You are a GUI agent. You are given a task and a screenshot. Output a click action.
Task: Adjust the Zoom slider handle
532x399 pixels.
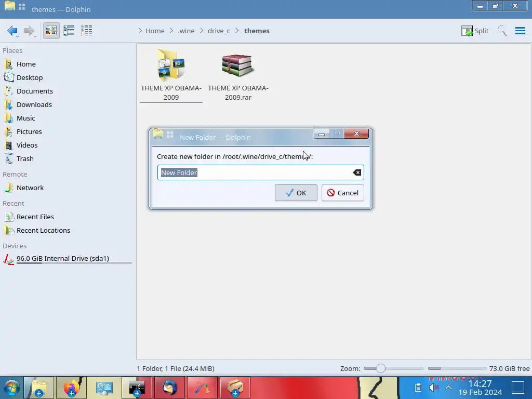[x=381, y=368]
